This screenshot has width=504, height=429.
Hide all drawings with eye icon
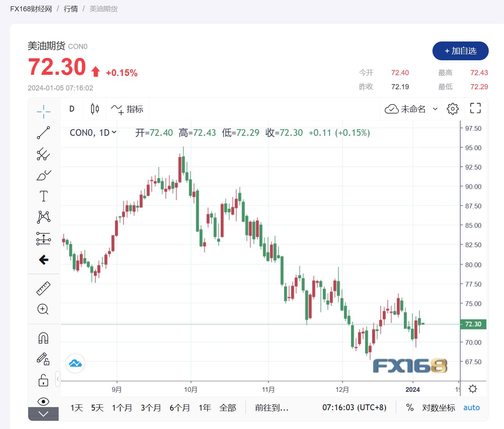[43, 401]
